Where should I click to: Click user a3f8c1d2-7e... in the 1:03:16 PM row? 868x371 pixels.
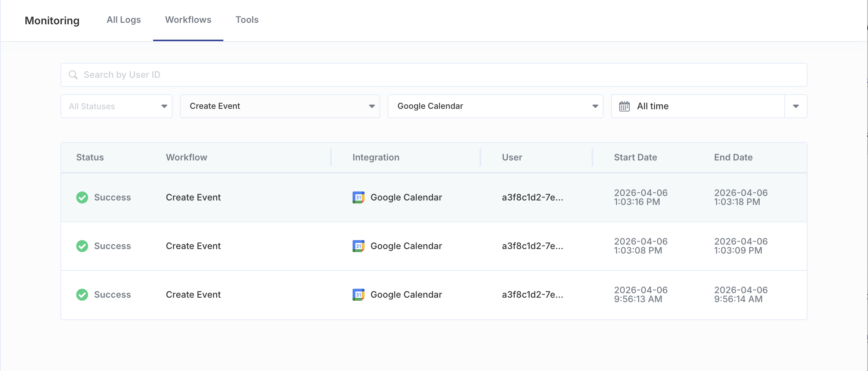[x=533, y=197]
